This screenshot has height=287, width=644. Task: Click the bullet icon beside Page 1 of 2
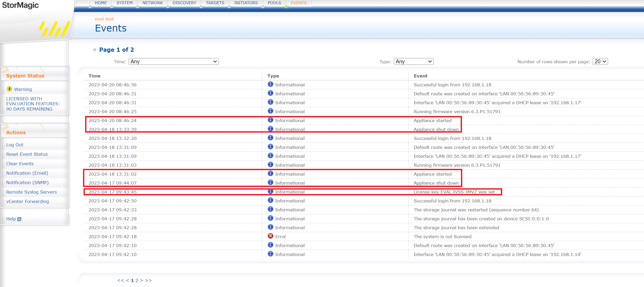click(95, 50)
